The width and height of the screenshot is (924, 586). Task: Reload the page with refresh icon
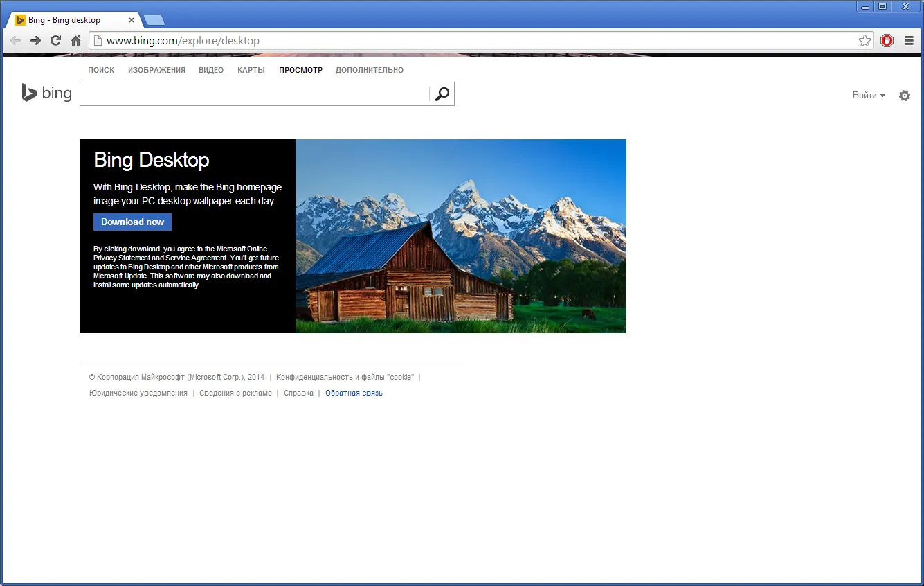[x=56, y=41]
